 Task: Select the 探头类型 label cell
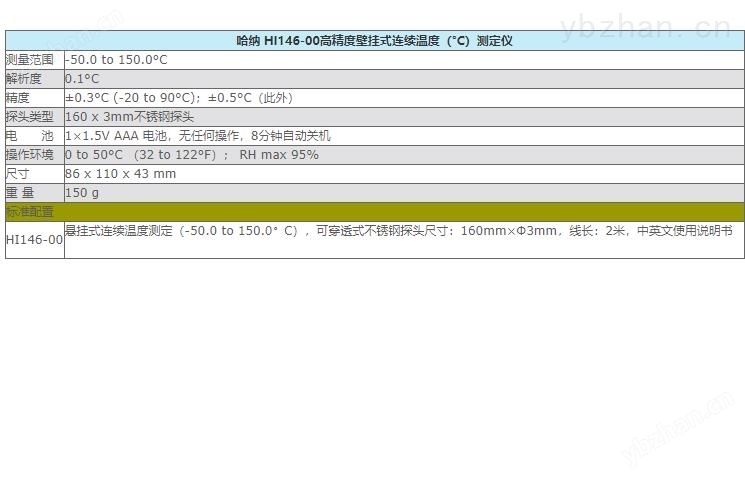35,117
